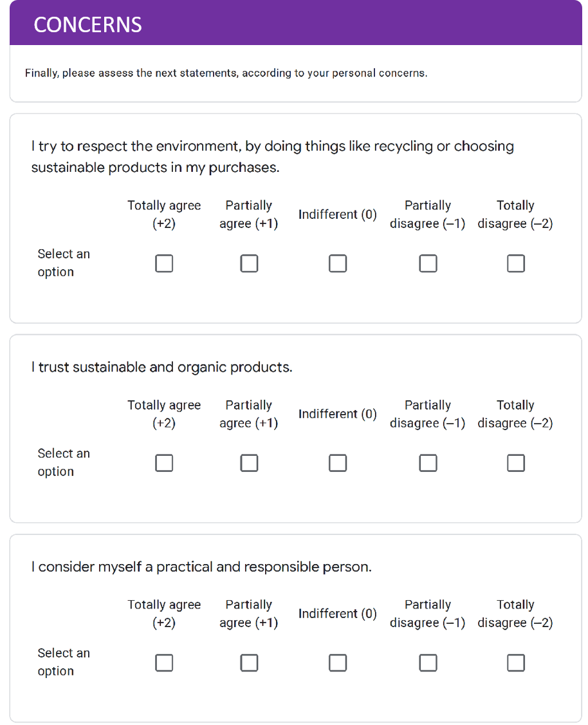
Task: Select Indifferent for the recycling statement
Action: (x=338, y=263)
